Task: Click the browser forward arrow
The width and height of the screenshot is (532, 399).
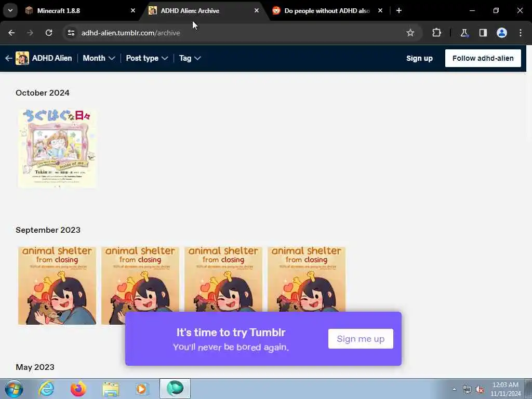Action: click(x=30, y=33)
